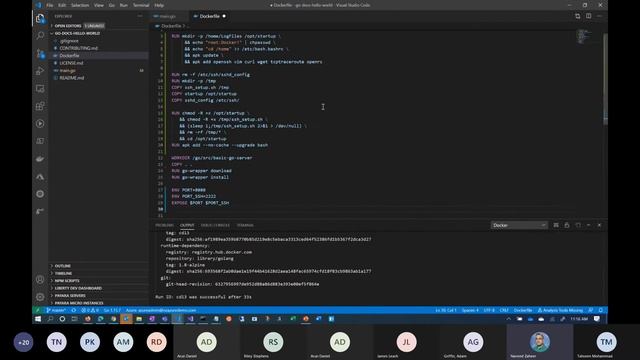Click the Firefox icon on taskbar
This screenshot has width=640, height=360.
pos(87,319)
